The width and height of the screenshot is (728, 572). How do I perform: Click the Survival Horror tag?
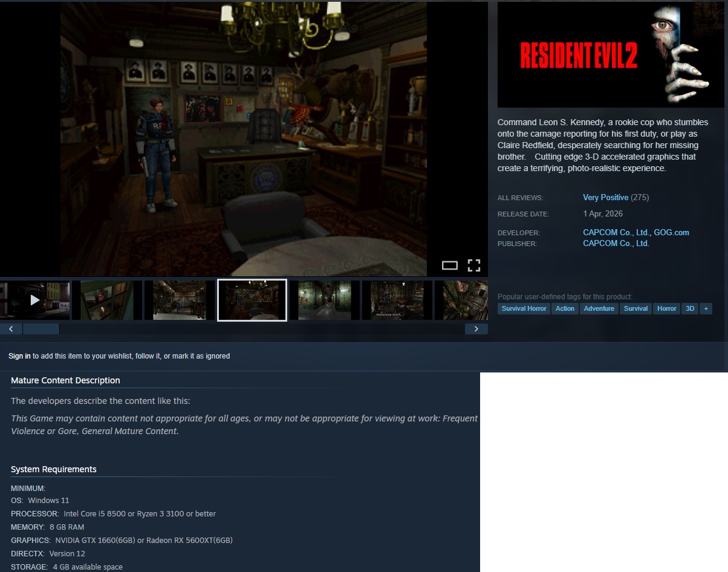[x=524, y=308]
